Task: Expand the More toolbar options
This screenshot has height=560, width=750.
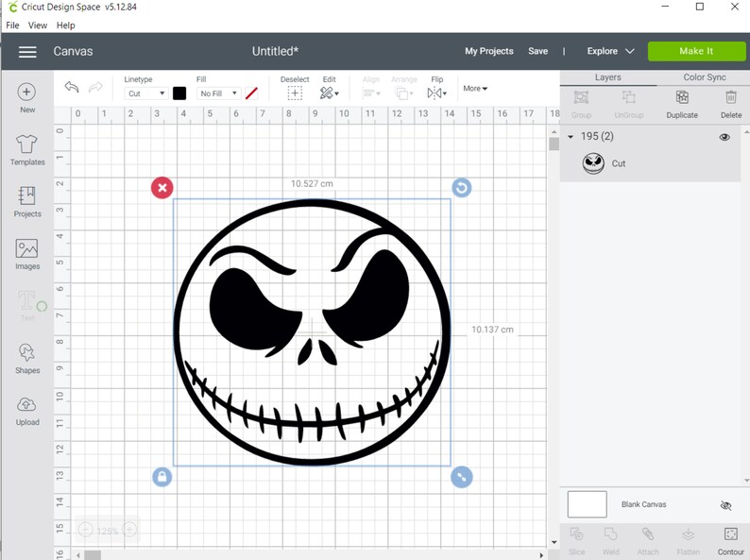Action: pos(475,89)
